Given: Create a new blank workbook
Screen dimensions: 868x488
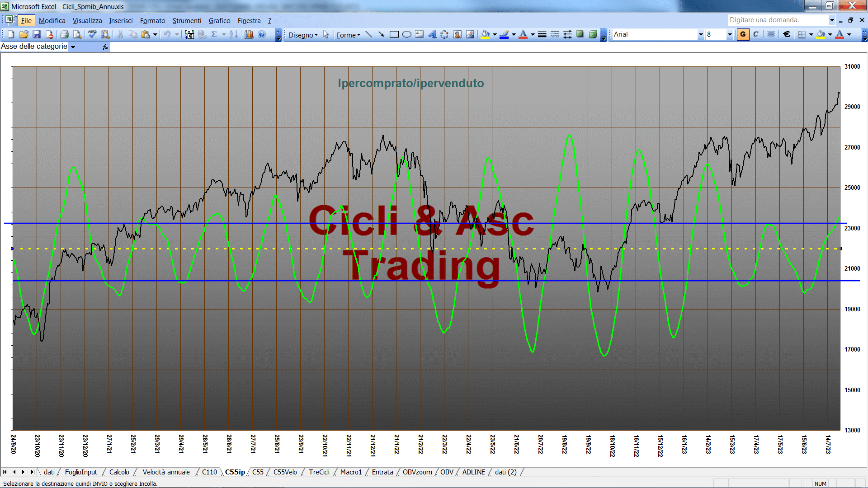Looking at the screenshot, I should coord(11,34).
